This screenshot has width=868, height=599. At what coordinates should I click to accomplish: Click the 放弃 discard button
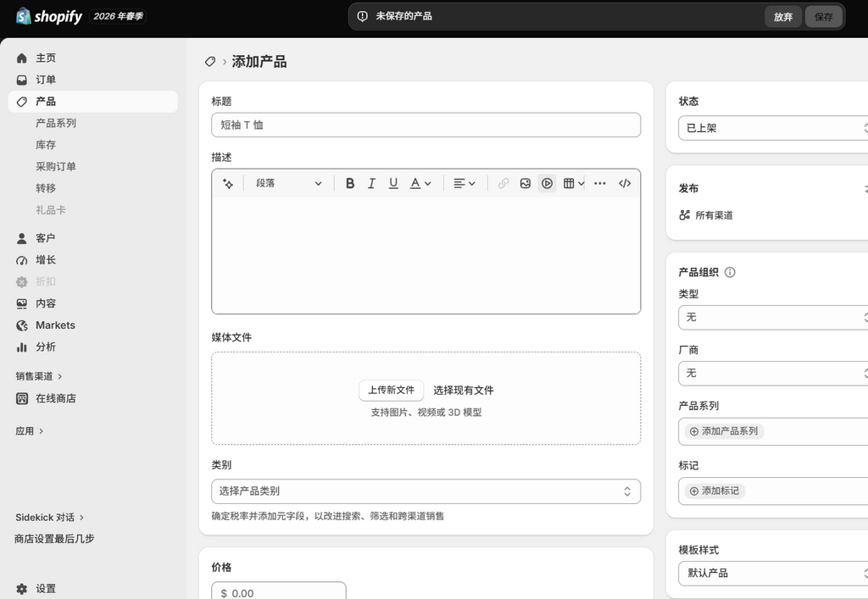(x=782, y=17)
